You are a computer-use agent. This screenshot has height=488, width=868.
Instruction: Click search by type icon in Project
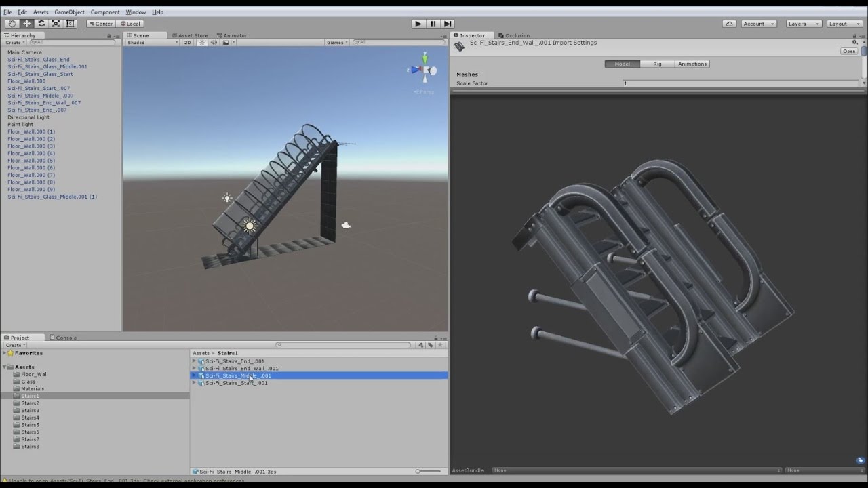pos(420,345)
